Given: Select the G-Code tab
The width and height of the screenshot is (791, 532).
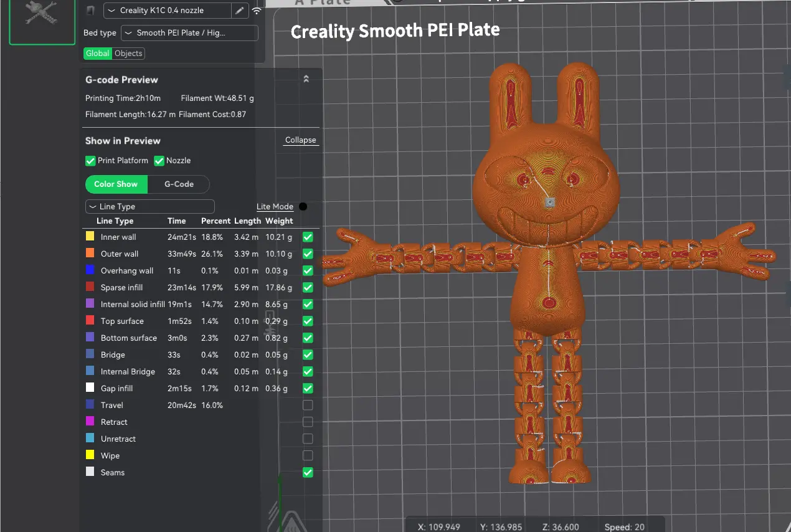Looking at the screenshot, I should (x=179, y=184).
